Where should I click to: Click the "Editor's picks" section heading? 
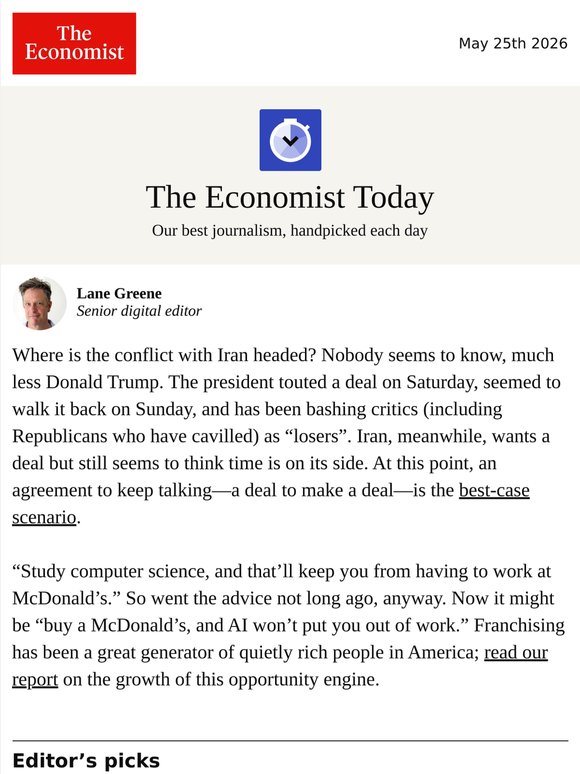click(86, 761)
